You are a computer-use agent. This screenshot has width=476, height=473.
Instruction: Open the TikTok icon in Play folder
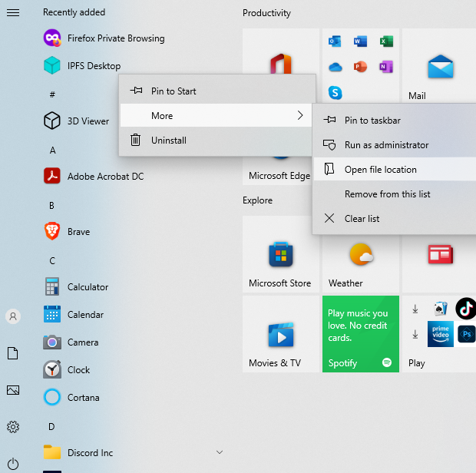tap(466, 309)
